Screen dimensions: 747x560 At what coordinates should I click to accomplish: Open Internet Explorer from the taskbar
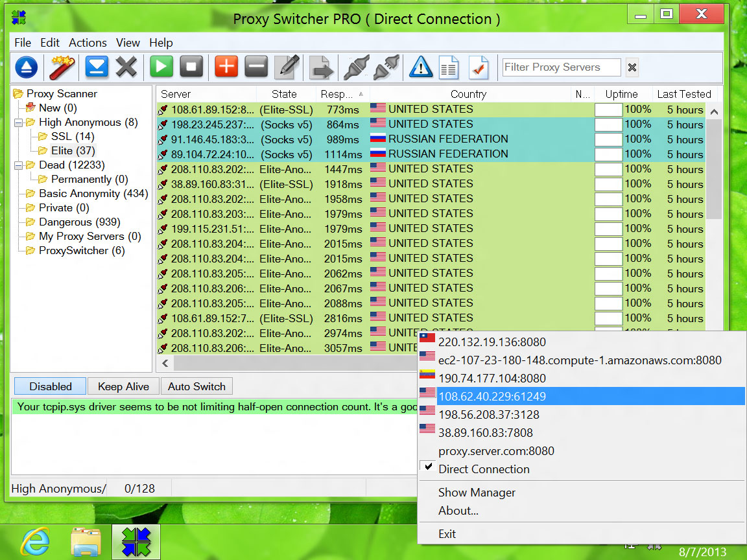click(36, 542)
